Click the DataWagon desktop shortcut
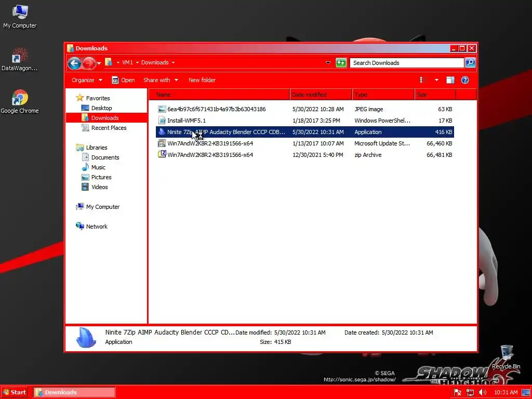Viewport: 532px width, 399px height. tap(19, 59)
